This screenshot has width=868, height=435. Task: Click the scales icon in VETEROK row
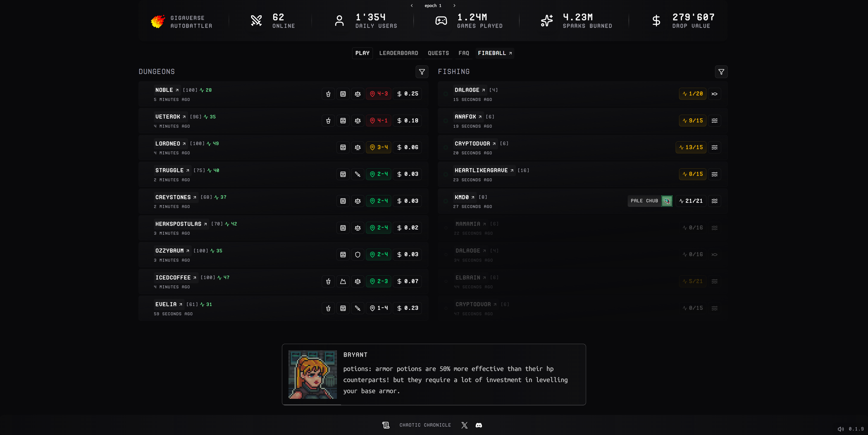click(358, 121)
